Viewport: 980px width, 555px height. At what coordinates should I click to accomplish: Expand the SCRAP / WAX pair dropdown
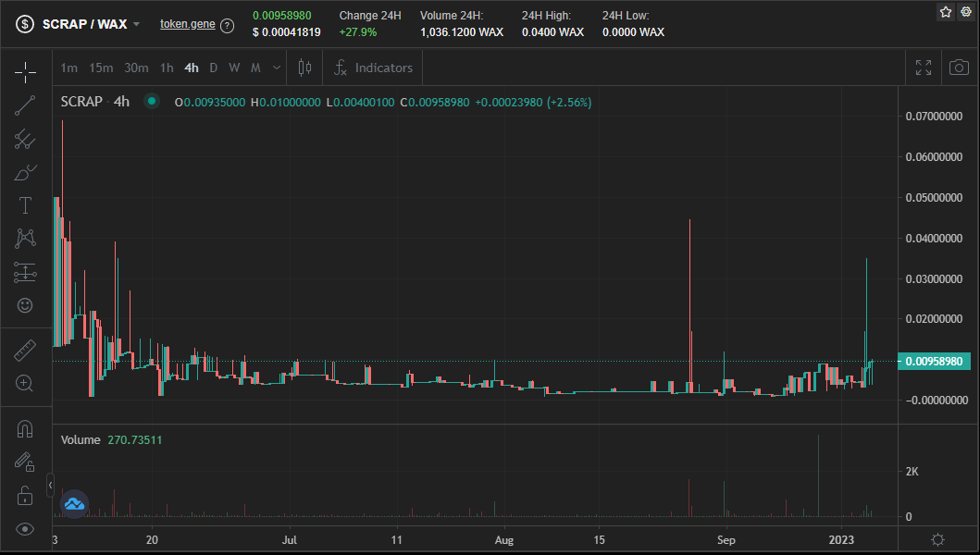pyautogui.click(x=136, y=24)
